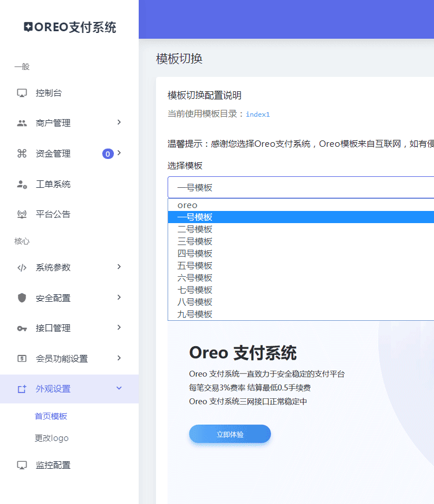This screenshot has width=434, height=504.
Task: Click the OREO支付系统 logo icon
Action: pyautogui.click(x=28, y=27)
